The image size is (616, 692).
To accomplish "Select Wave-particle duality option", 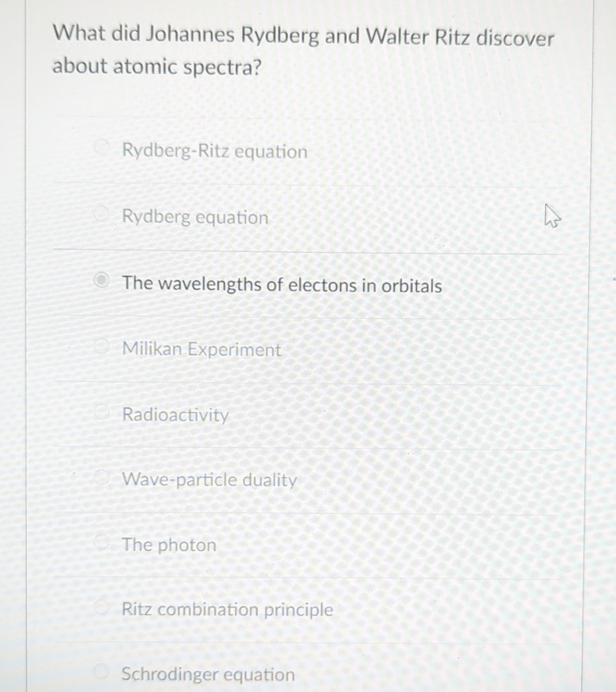I will click(x=209, y=480).
